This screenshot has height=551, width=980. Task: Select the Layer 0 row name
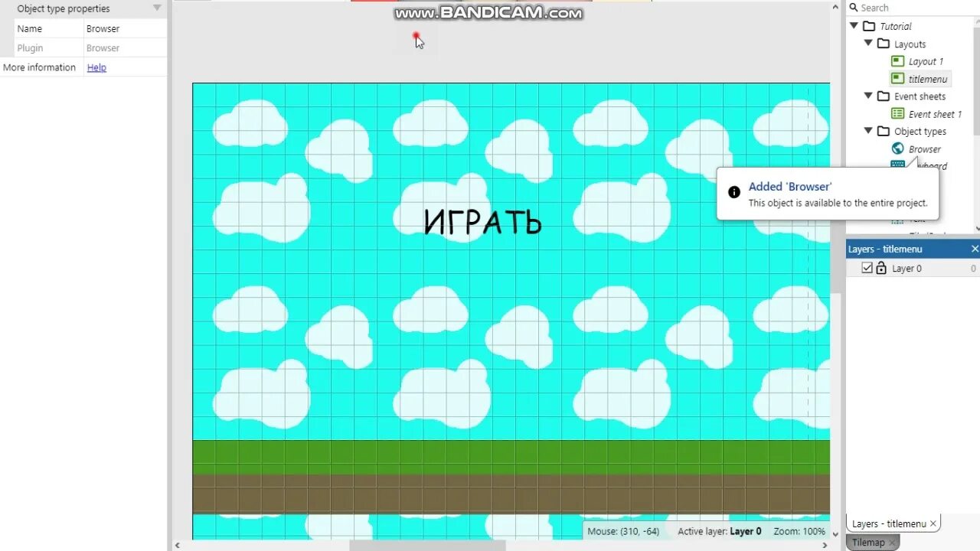906,269
